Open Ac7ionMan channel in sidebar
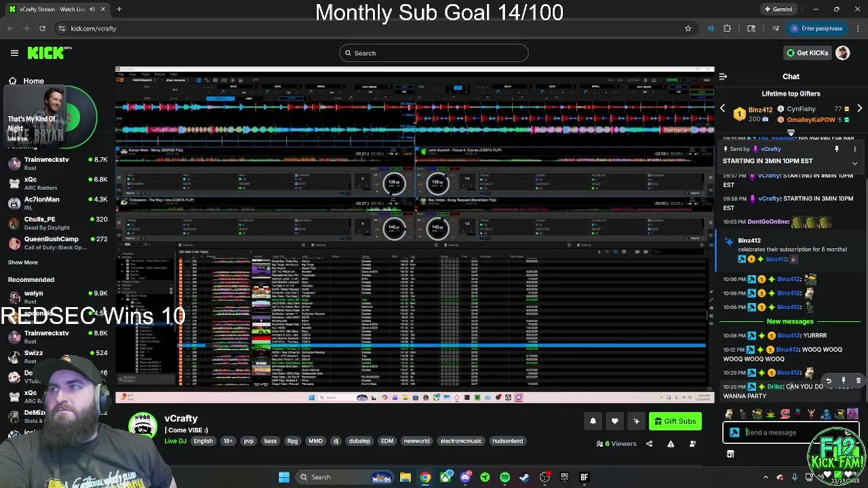868x488 pixels. (x=58, y=203)
